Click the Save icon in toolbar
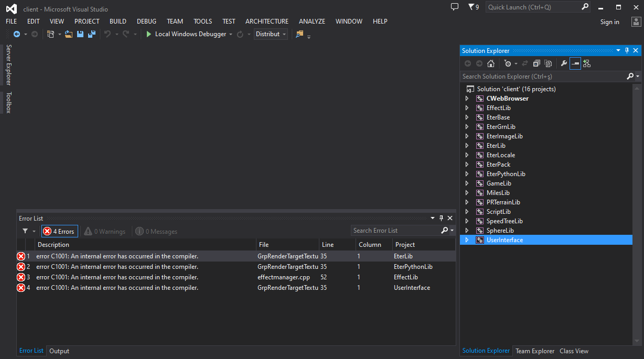The image size is (644, 359). tap(80, 34)
